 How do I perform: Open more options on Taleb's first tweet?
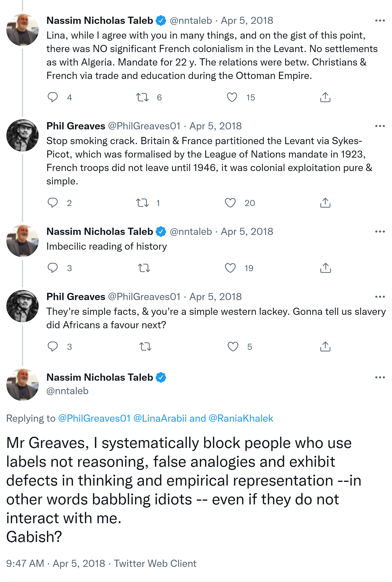[x=380, y=20]
